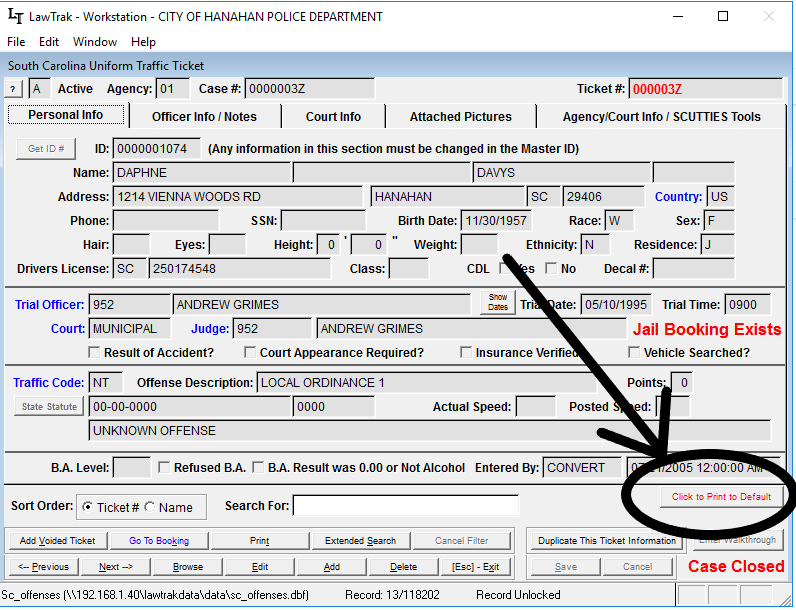Switch to the Officer Info / Notes tab

click(205, 117)
